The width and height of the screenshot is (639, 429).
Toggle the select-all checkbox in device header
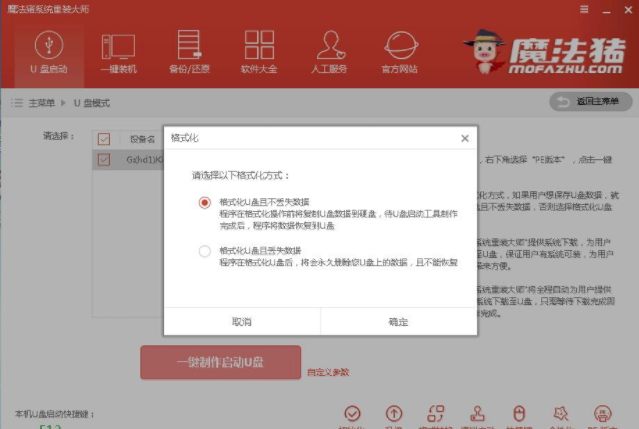click(103, 139)
